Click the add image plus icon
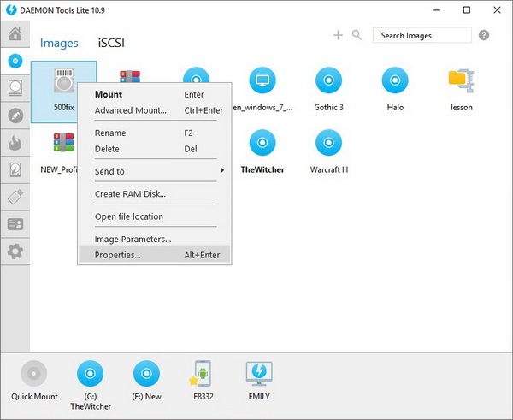The width and height of the screenshot is (513, 420). tap(338, 35)
